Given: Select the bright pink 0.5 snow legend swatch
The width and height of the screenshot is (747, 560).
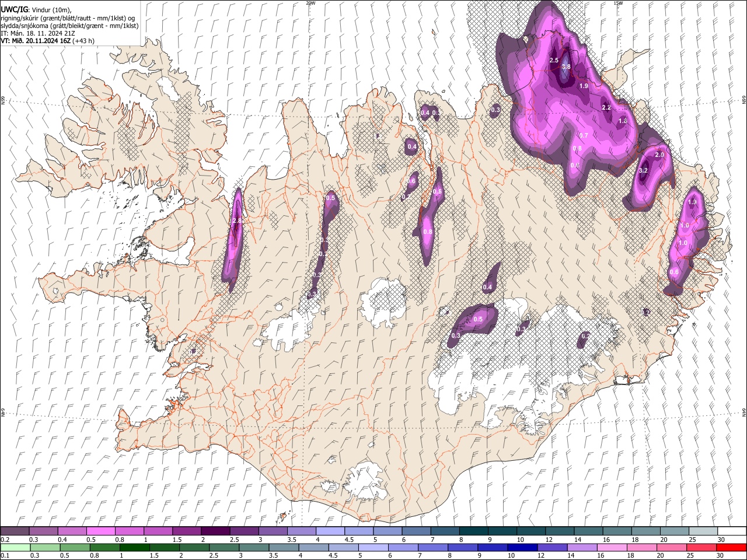Looking at the screenshot, I should [x=100, y=531].
